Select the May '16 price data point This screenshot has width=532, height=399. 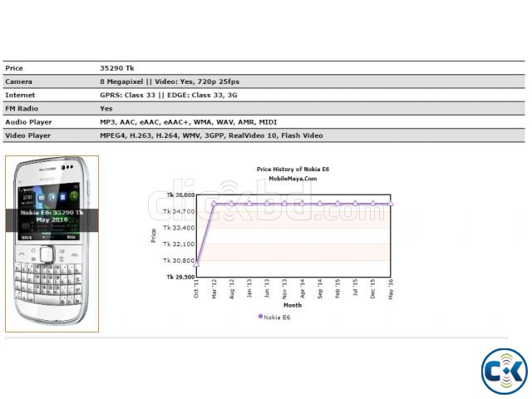pyautogui.click(x=391, y=203)
